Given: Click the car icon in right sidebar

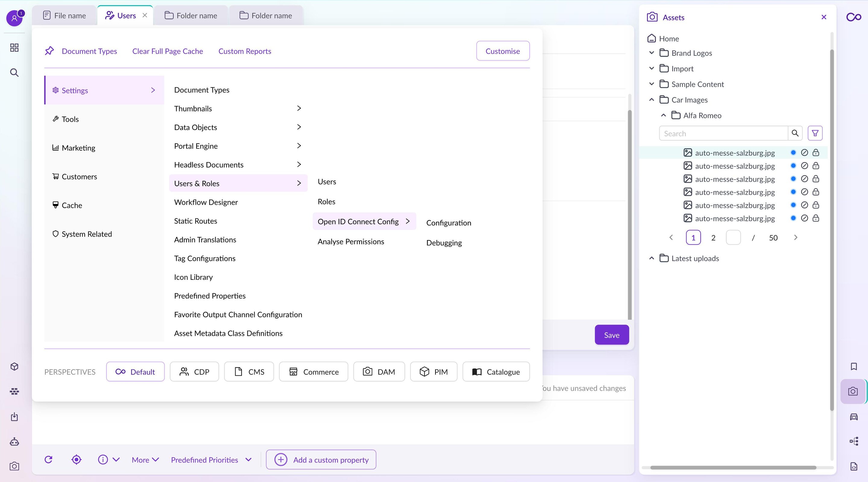Looking at the screenshot, I should coord(854,417).
